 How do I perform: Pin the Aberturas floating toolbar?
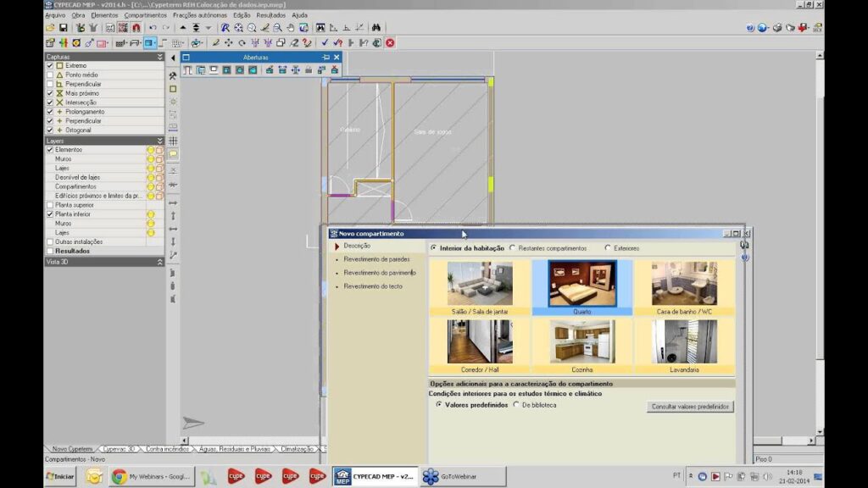tap(325, 57)
